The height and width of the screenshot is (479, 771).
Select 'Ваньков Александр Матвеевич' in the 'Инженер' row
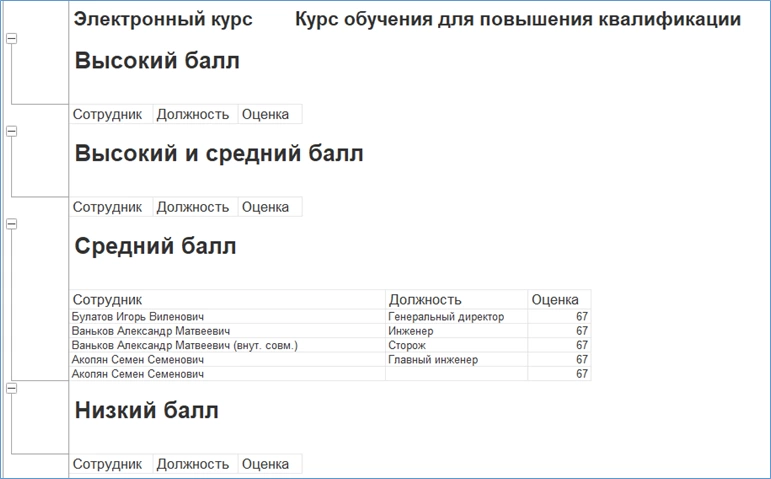pyautogui.click(x=227, y=331)
